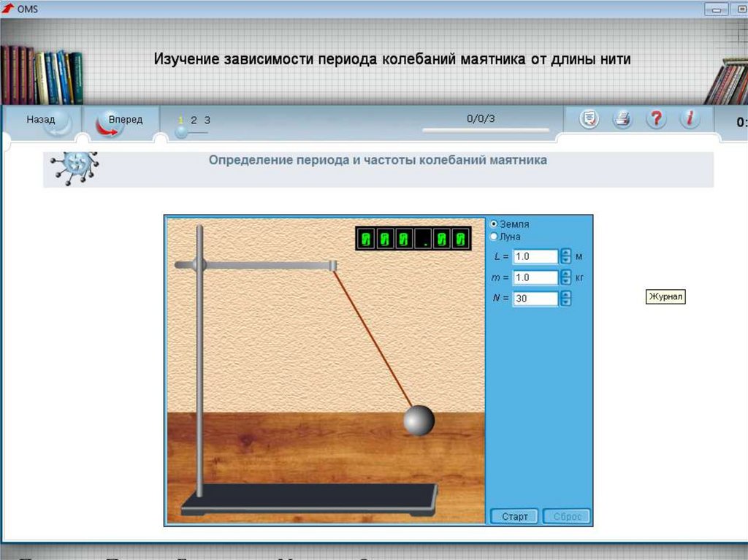Decrease mass m with down arrow
748x560 pixels.
[x=566, y=282]
